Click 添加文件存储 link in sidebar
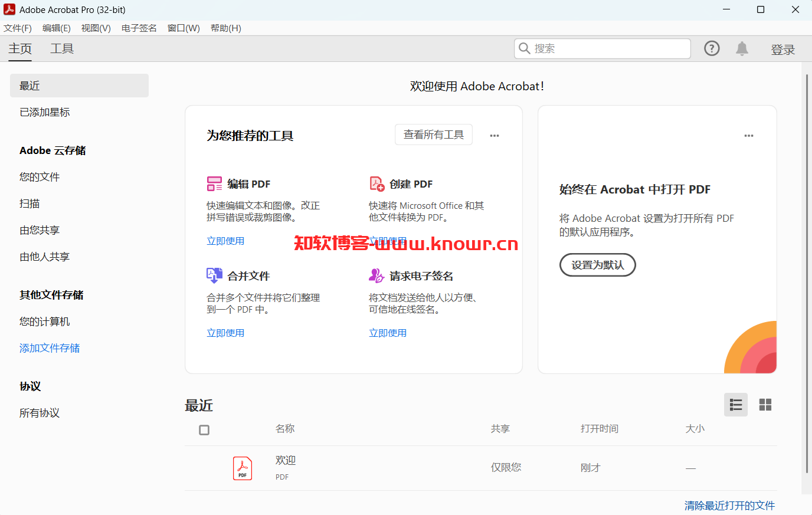This screenshot has height=515, width=812. pos(50,348)
